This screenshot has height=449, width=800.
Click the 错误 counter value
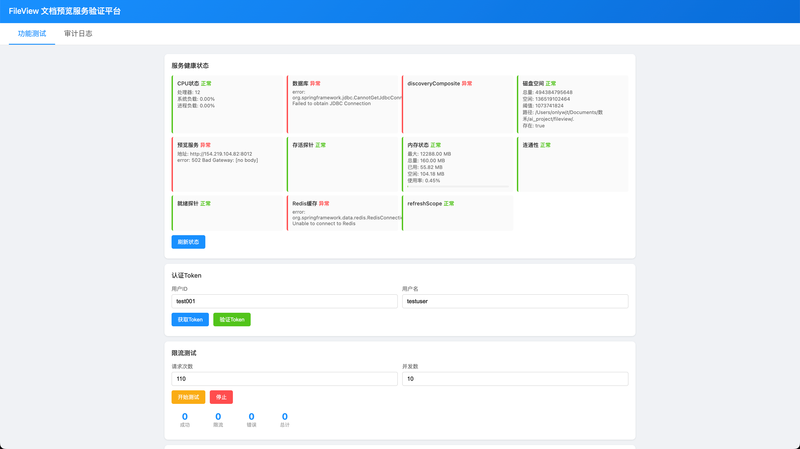(252, 416)
